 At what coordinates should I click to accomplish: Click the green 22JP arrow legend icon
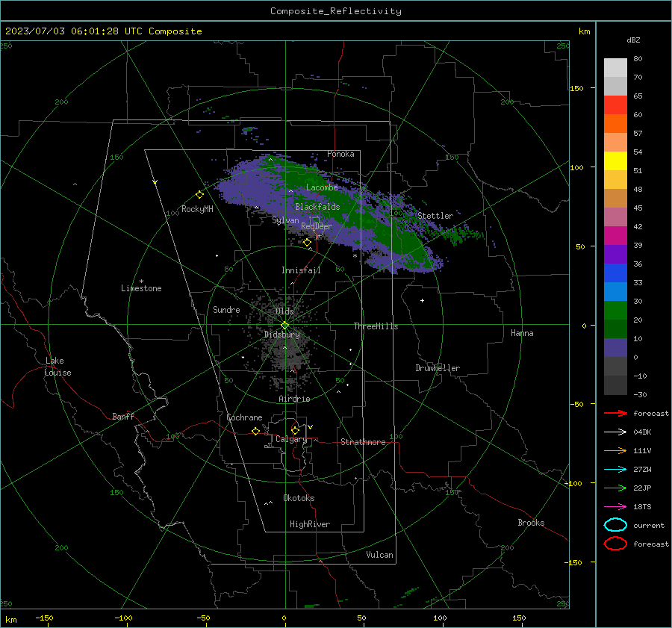point(615,488)
